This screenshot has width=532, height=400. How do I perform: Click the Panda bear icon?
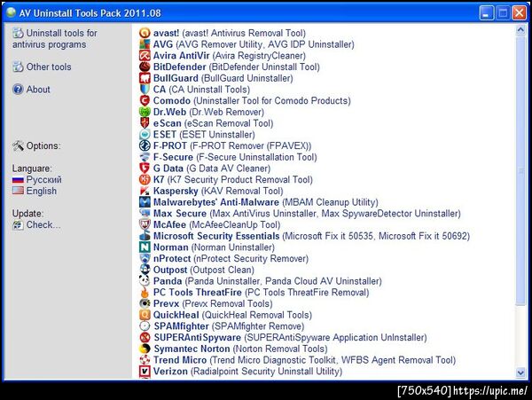[x=145, y=281]
